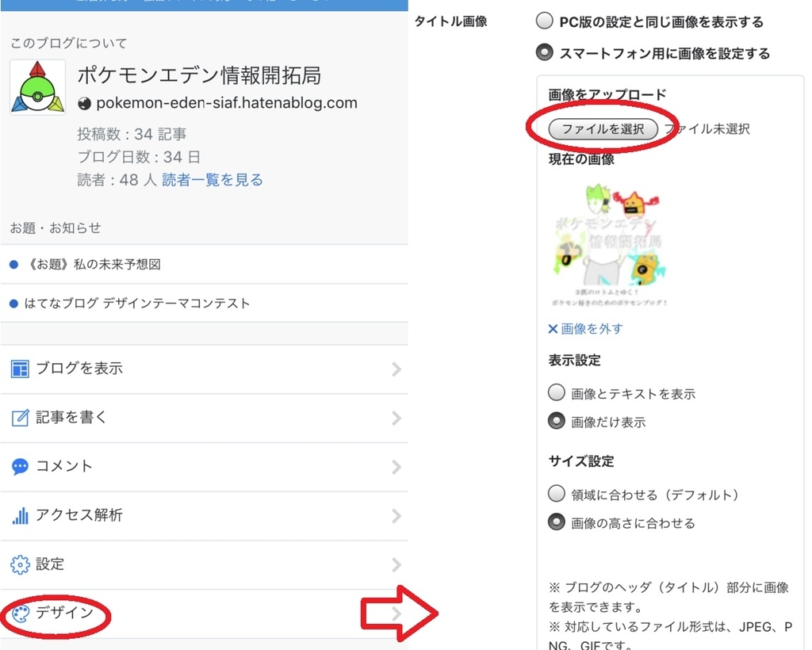Open the blog view layout icon
Screen dimensions: 812x650
pos(20,369)
